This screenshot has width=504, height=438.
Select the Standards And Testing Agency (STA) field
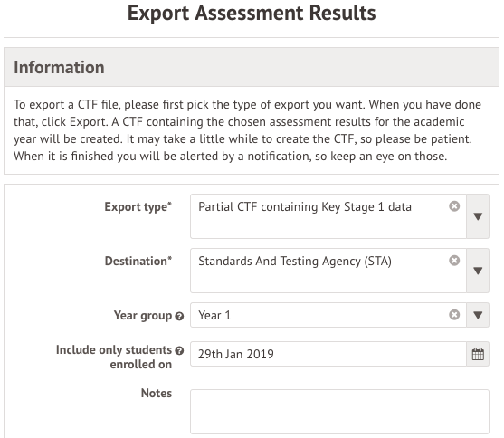coord(328,271)
